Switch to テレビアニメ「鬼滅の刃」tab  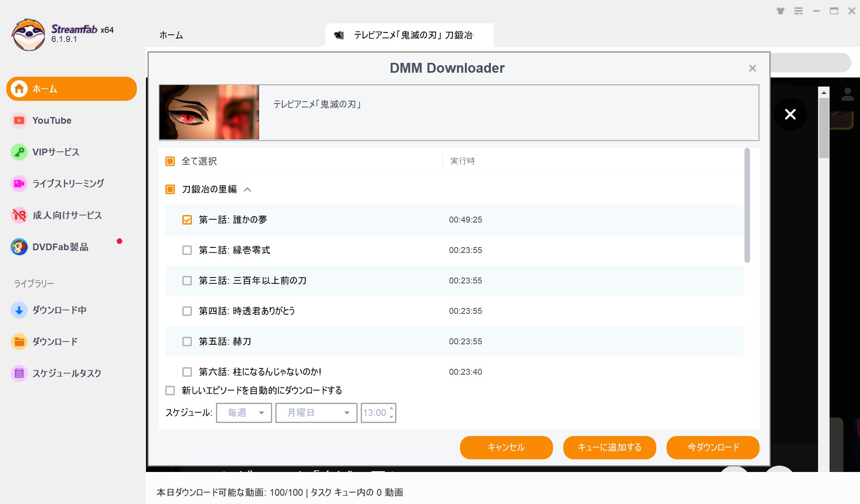[x=409, y=35]
